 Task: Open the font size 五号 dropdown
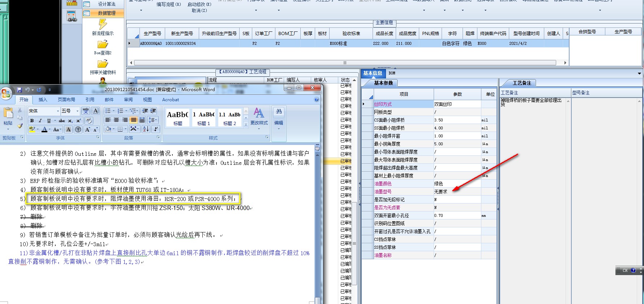pyautogui.click(x=77, y=111)
